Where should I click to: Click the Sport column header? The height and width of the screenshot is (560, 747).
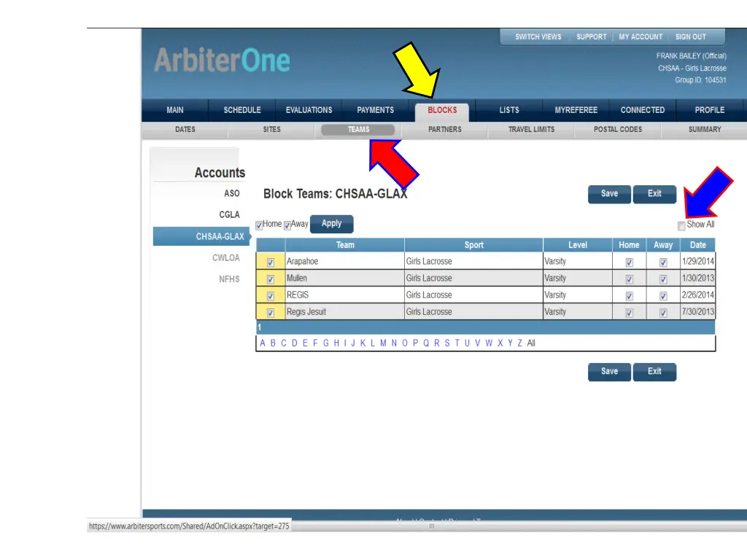point(474,245)
